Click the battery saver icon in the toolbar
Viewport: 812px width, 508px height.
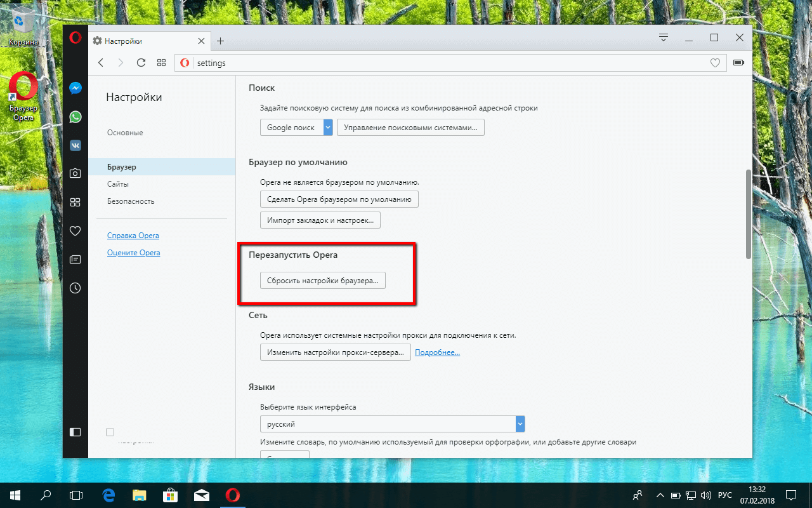(x=738, y=63)
